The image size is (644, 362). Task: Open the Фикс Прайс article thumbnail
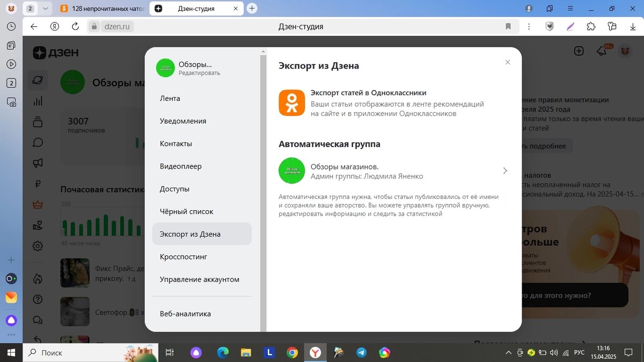pyautogui.click(x=75, y=274)
